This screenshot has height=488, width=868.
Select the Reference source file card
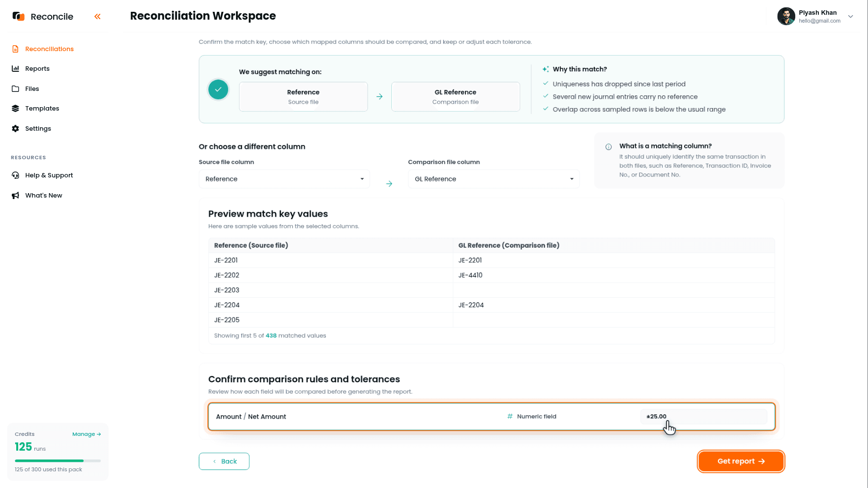point(303,97)
